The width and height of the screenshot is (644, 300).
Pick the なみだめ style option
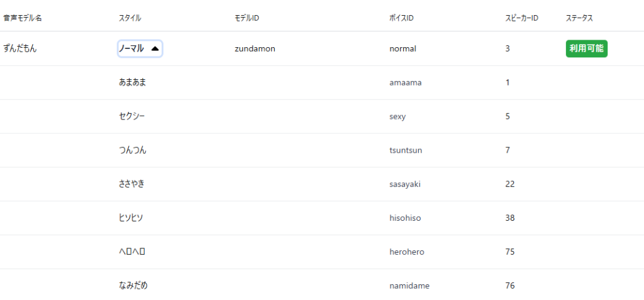click(x=133, y=286)
